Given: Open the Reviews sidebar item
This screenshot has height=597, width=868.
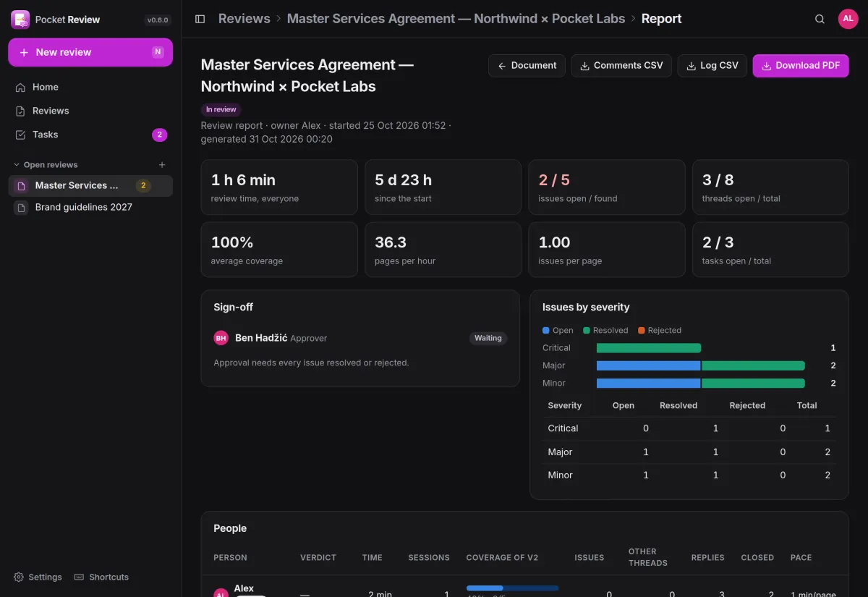Looking at the screenshot, I should (x=90, y=111).
